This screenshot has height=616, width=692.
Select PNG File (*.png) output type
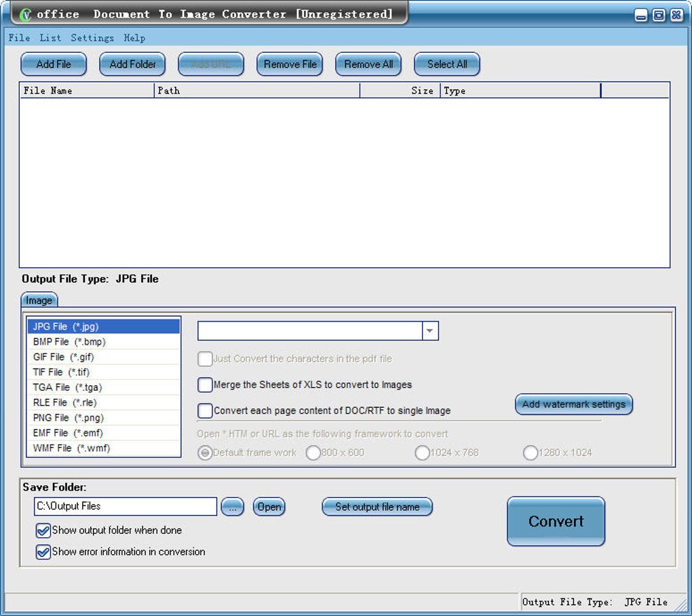[x=69, y=418]
